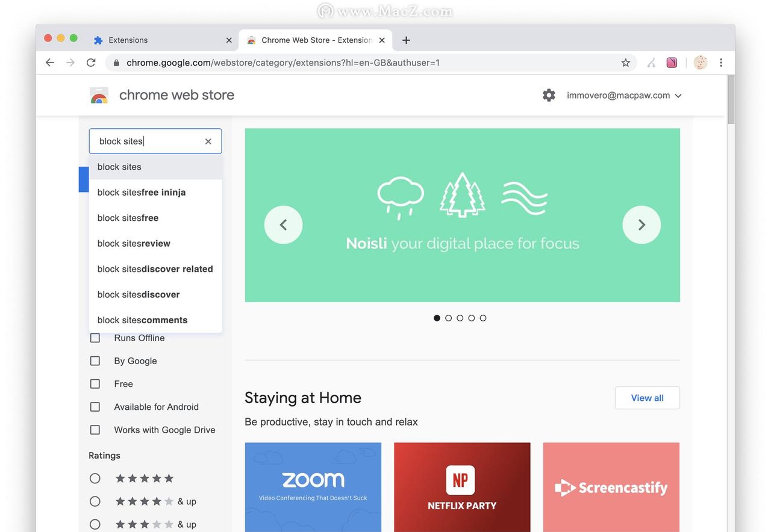
Task: Click the pink browser extension icon
Action: (x=672, y=62)
